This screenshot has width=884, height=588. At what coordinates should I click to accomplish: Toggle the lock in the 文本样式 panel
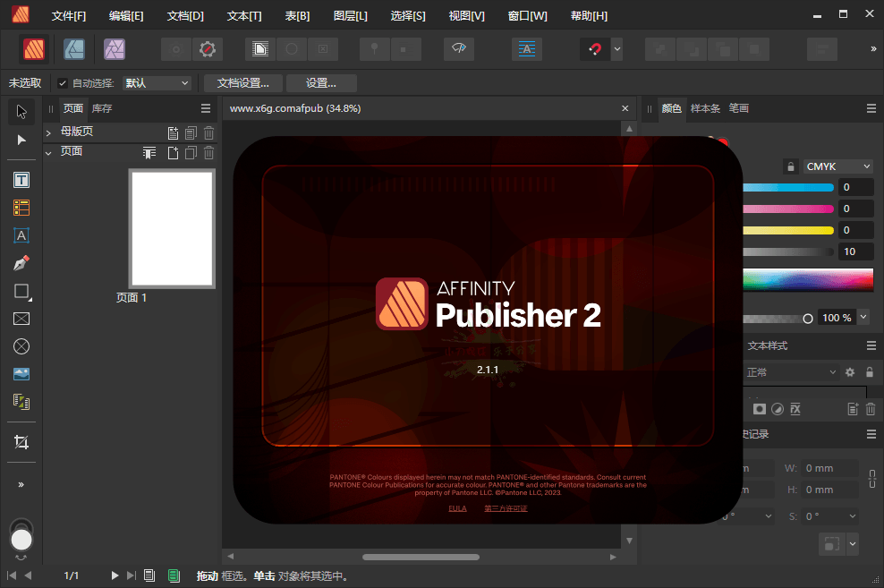(869, 372)
